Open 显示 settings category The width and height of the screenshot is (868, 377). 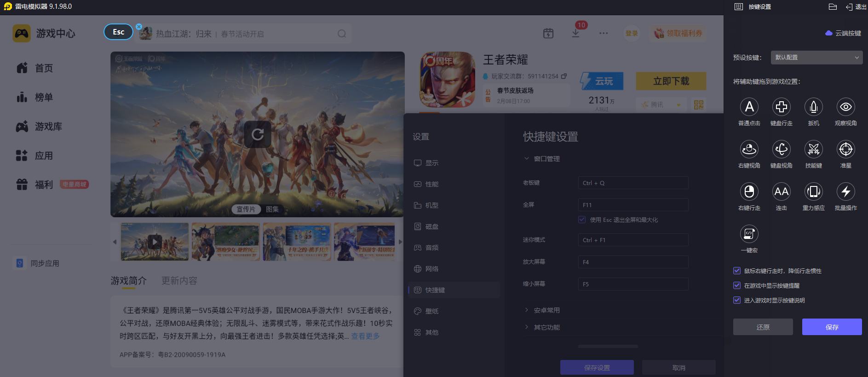click(454, 163)
